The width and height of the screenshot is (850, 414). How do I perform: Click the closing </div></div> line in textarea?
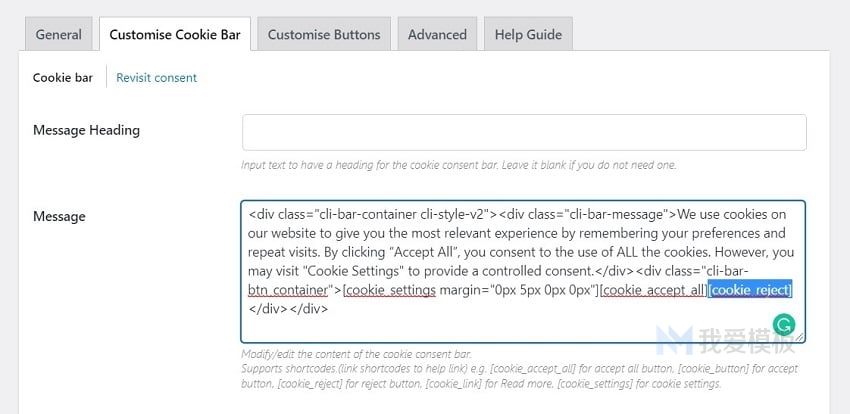[x=288, y=309]
